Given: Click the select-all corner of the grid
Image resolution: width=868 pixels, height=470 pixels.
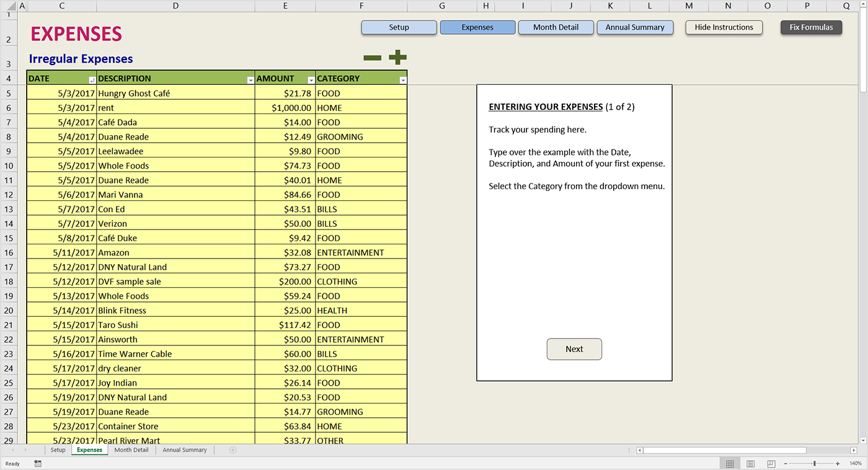Looking at the screenshot, I should click(x=9, y=6).
